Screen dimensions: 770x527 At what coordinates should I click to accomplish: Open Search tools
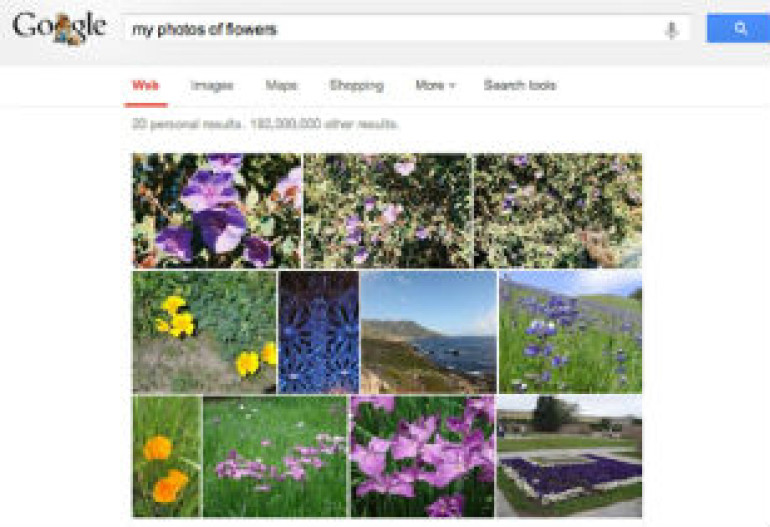coord(520,85)
